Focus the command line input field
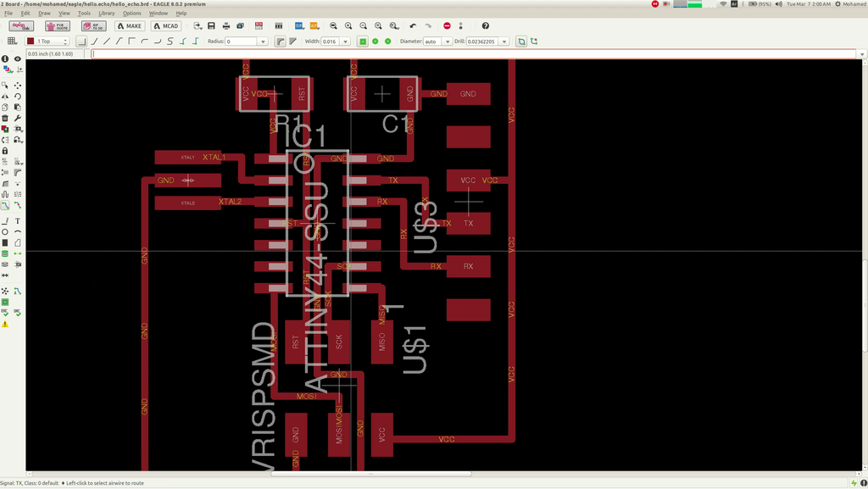The width and height of the screenshot is (868, 489). (473, 54)
